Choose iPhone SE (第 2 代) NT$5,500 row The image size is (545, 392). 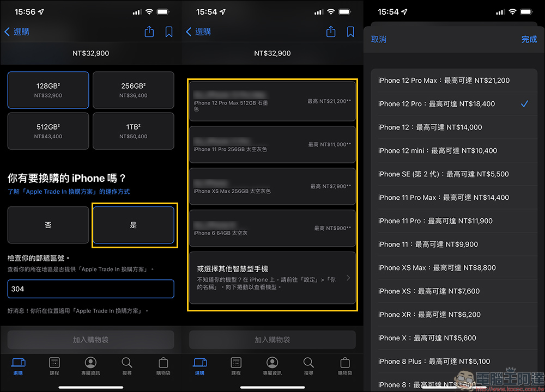(x=454, y=174)
